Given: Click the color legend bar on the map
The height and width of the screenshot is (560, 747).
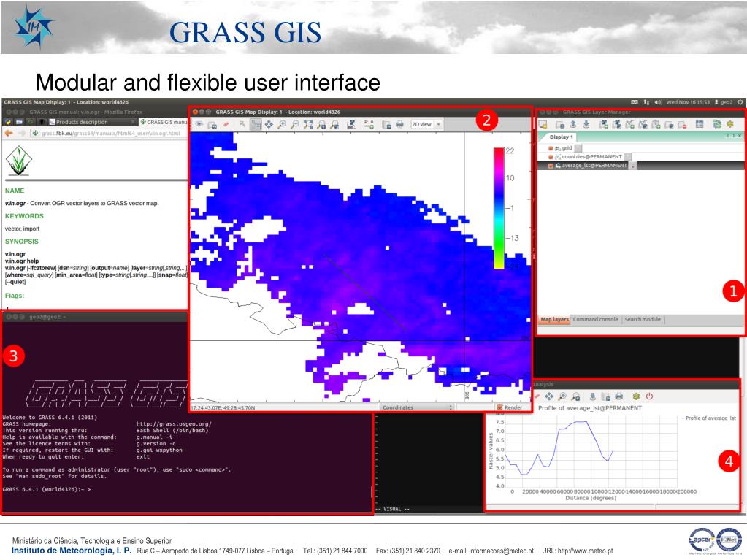Looking at the screenshot, I should click(x=499, y=208).
